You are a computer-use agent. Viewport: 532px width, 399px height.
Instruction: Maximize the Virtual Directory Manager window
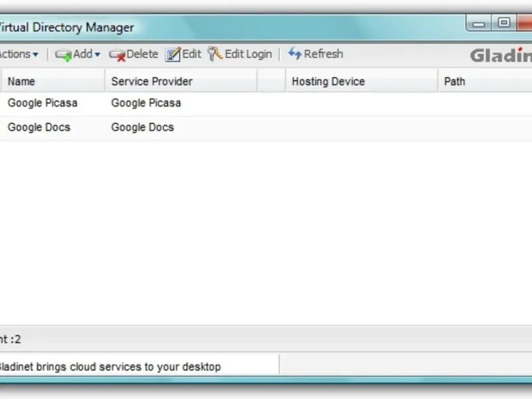(x=504, y=23)
